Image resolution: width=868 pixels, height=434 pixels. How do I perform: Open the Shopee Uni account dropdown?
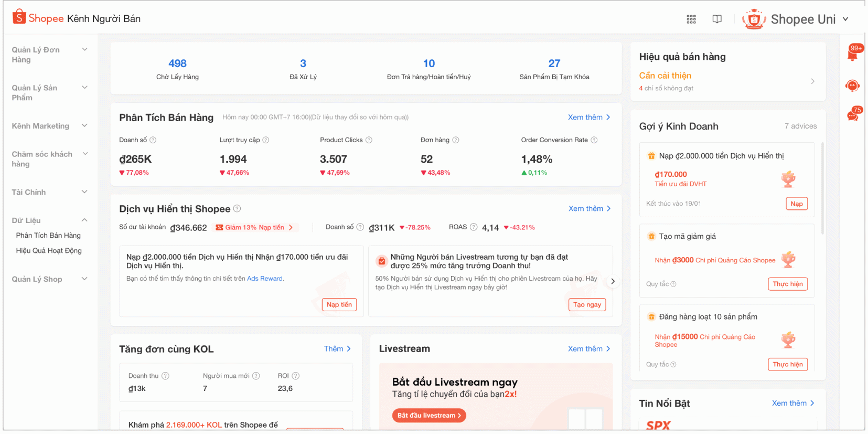[x=845, y=19]
